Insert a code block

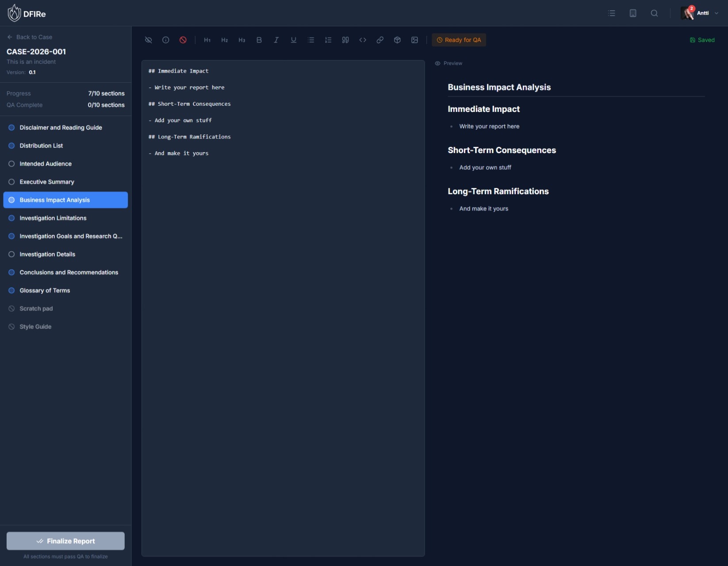click(x=363, y=40)
